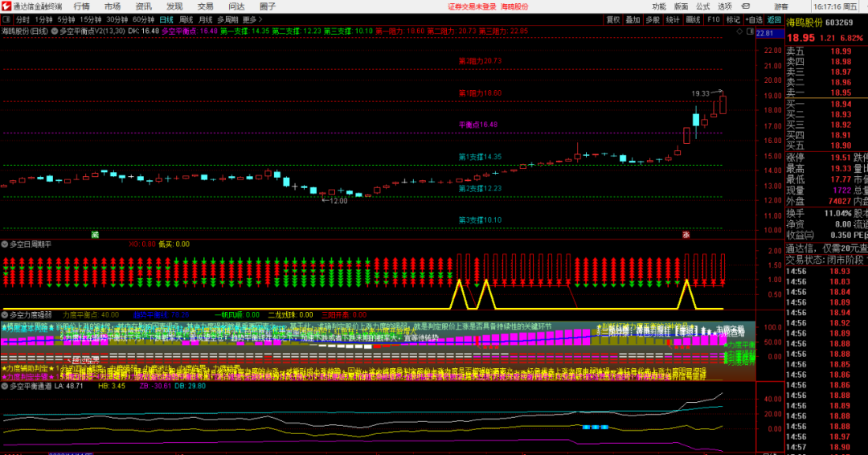Image resolution: width=868 pixels, height=455 pixels.
Task: Select the 60分钟 period
Action: coord(144,19)
